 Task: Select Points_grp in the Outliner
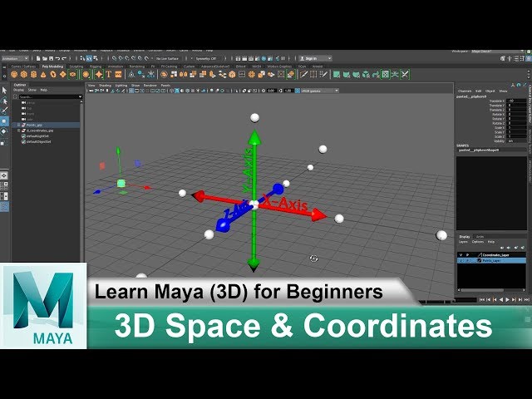[34, 126]
